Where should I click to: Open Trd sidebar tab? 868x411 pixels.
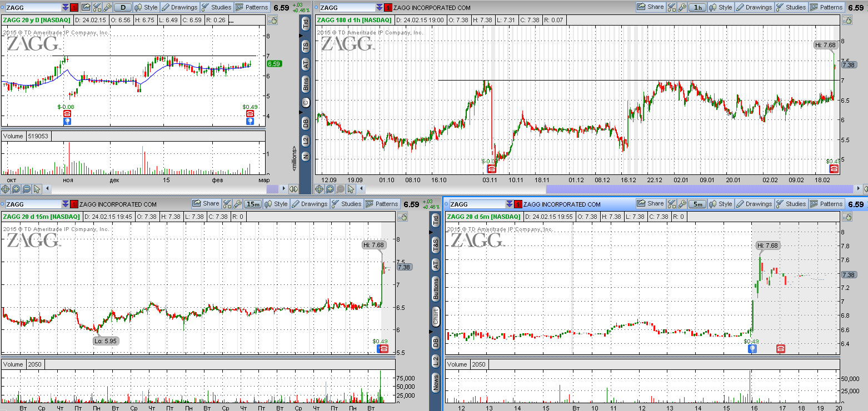coord(305,24)
